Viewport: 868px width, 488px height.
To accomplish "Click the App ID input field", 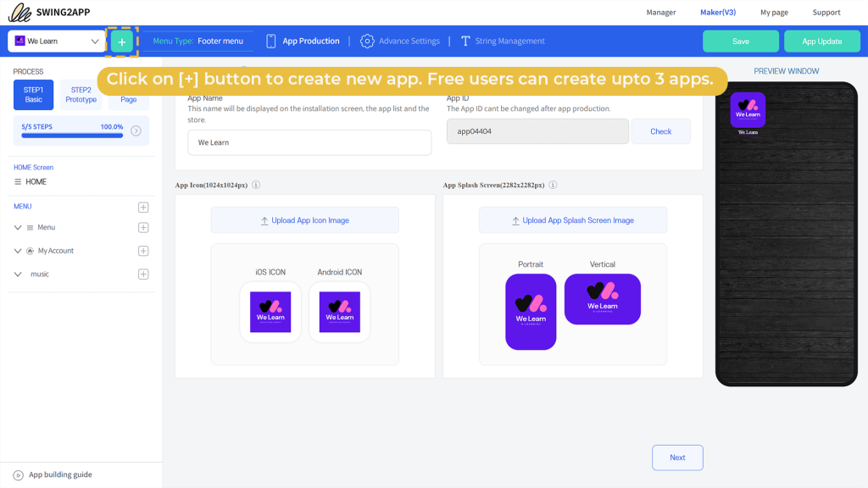I will coord(537,131).
